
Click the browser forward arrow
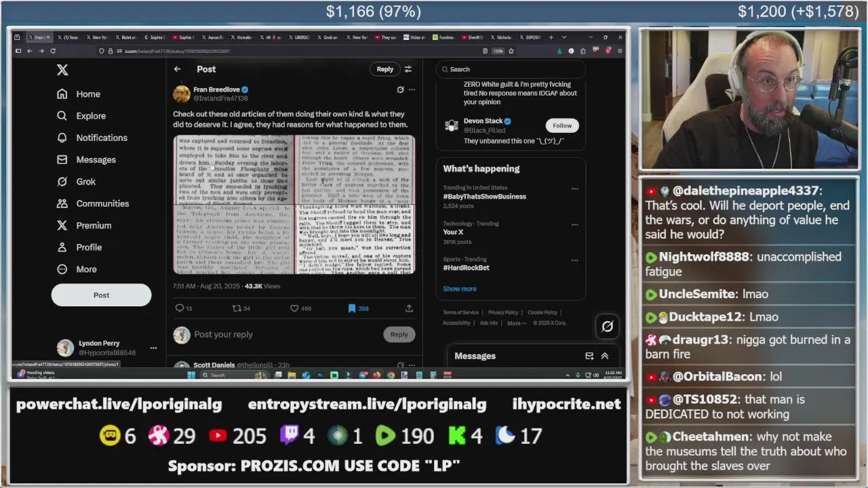[x=41, y=51]
